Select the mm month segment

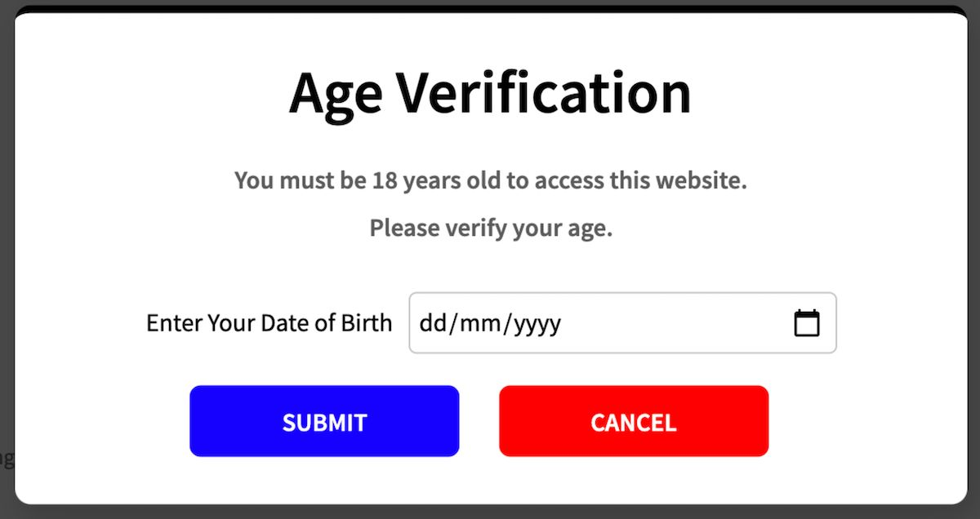[475, 324]
